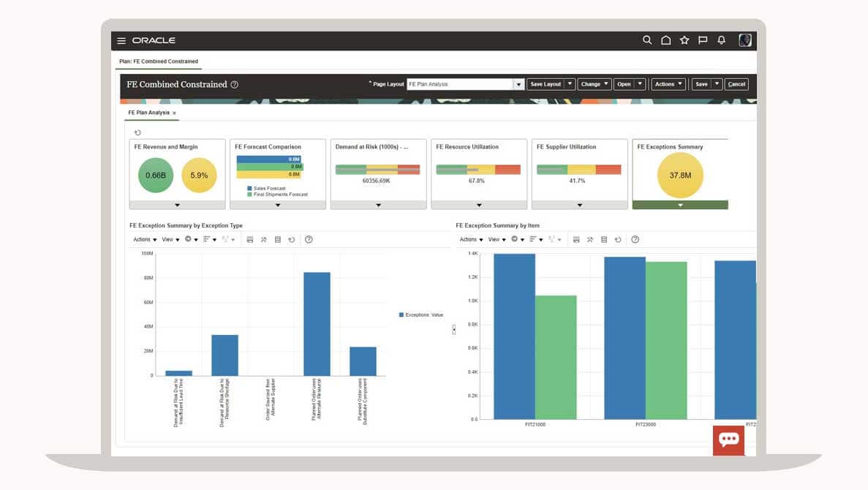This screenshot has width=868, height=490.
Task: Click help icon beside FE Combined Constrained title
Action: (235, 85)
